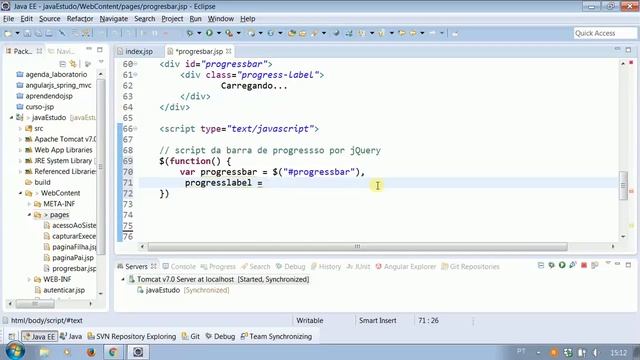This screenshot has height=360, width=640.
Task: Click the Open Type folder toolbar icon
Action: [292, 33]
